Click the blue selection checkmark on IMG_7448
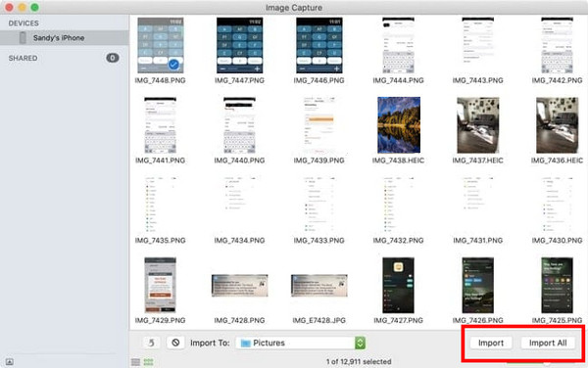The image size is (588, 368). (x=173, y=65)
